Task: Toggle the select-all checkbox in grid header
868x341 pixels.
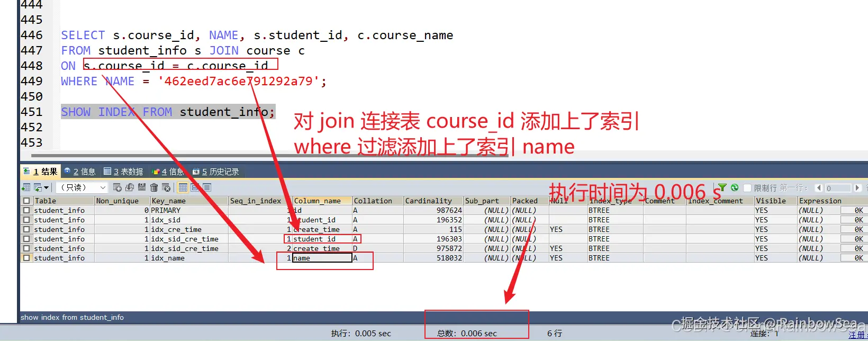Action: tap(26, 201)
